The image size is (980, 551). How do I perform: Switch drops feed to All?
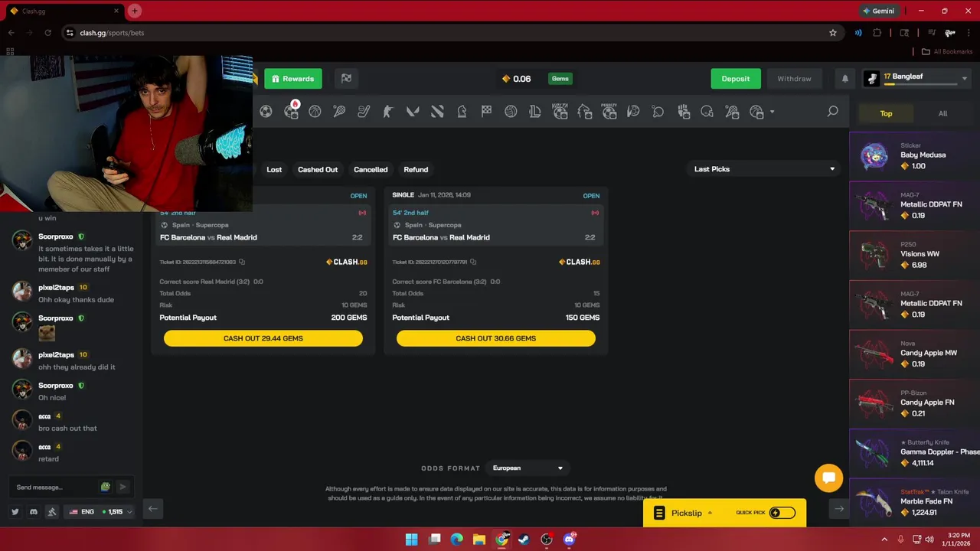pos(942,113)
